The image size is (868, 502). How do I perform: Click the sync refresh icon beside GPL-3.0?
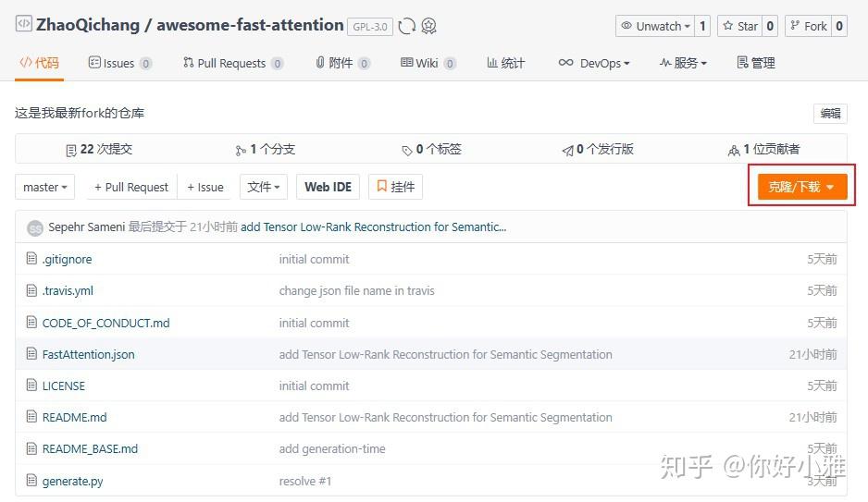pyautogui.click(x=406, y=26)
